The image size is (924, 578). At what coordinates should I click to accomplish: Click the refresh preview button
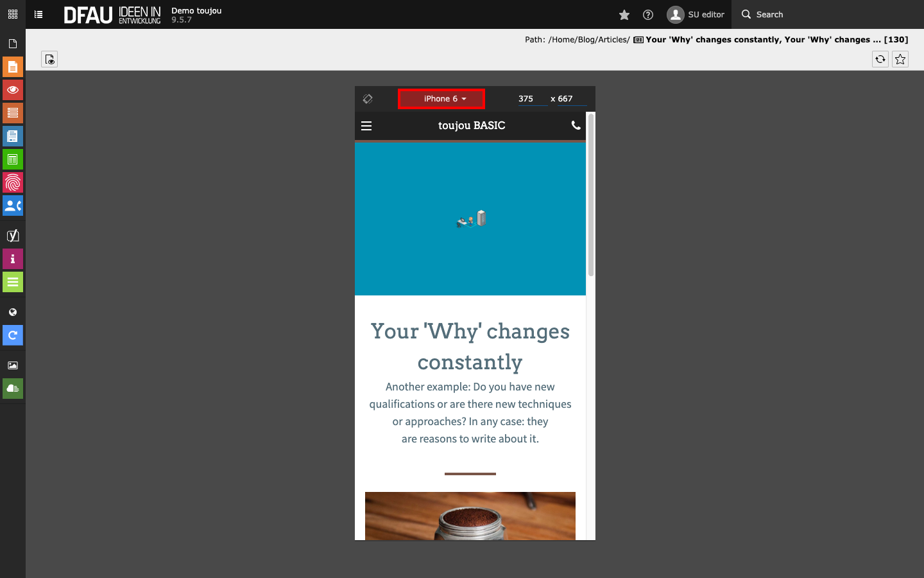pyautogui.click(x=880, y=59)
